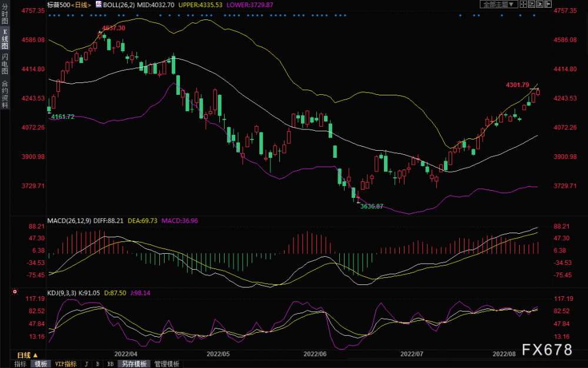Click the DEA:69.73 value
Viewport: 588px width, 368px height.
[142, 221]
